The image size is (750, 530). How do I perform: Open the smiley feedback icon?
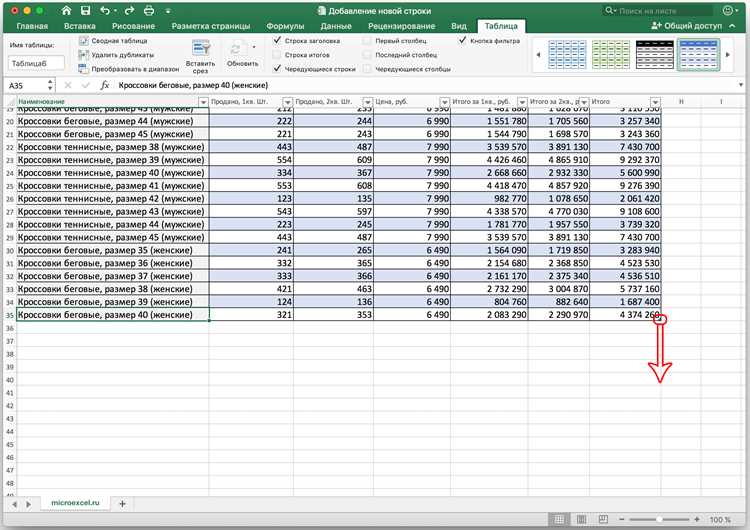[x=728, y=10]
